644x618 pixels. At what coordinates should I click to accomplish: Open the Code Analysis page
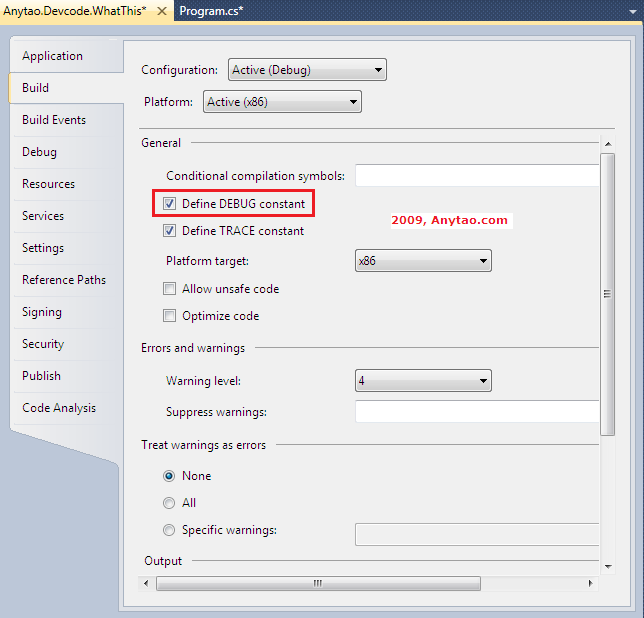(59, 408)
